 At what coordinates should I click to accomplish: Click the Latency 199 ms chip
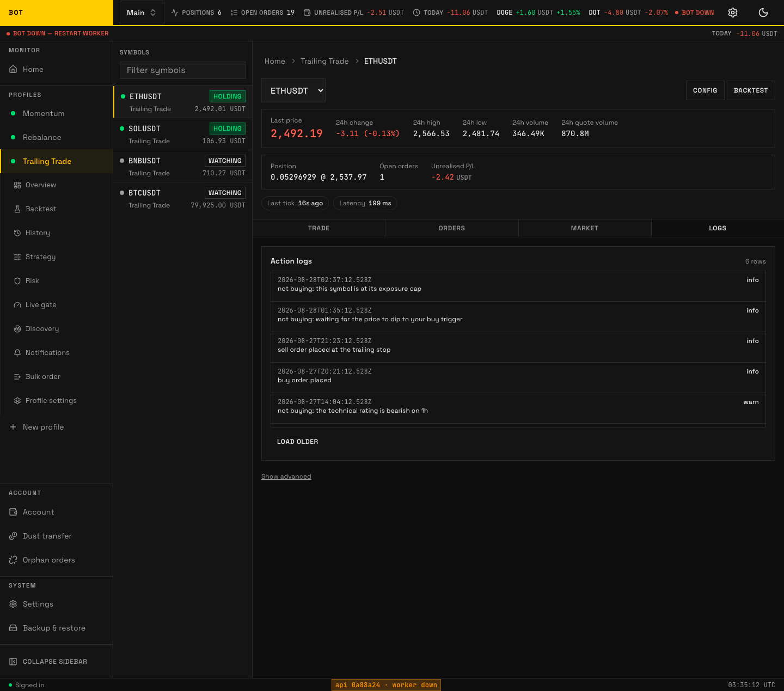pos(365,203)
